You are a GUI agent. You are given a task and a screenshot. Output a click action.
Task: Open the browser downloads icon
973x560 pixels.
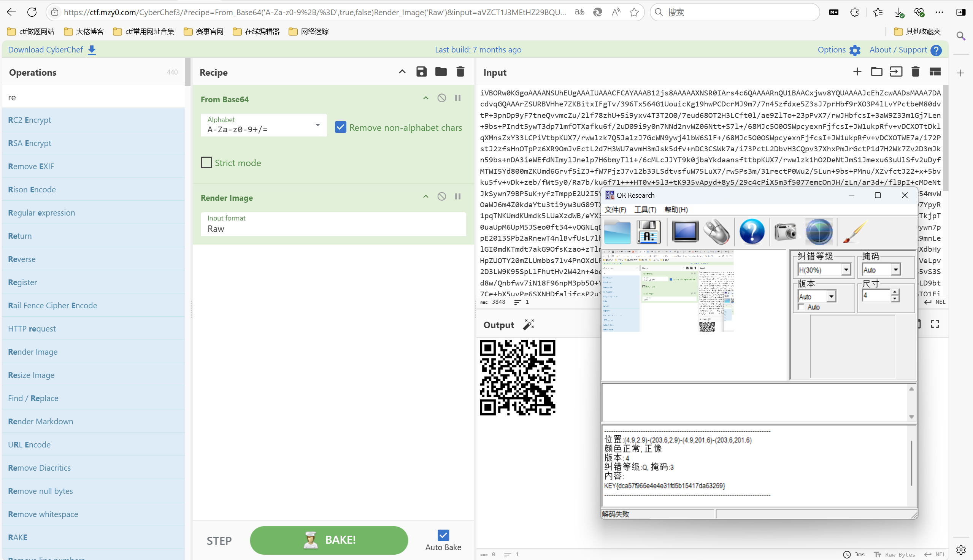point(899,12)
